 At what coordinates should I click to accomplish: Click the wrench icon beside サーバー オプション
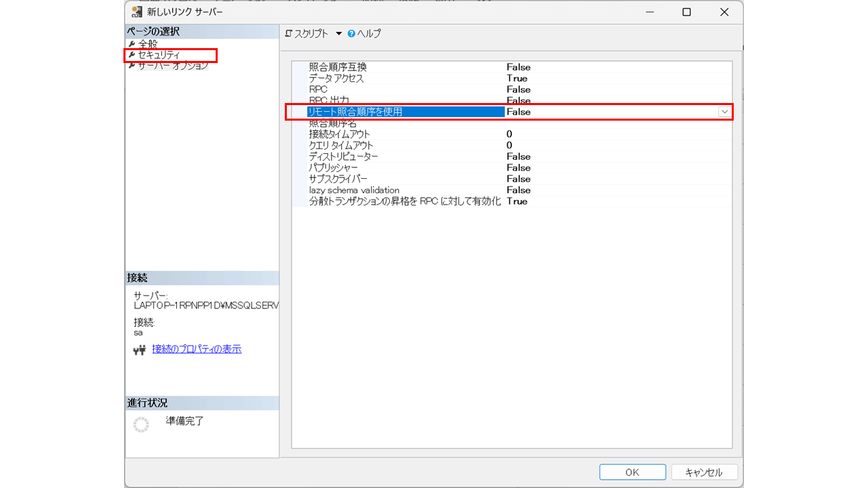132,66
